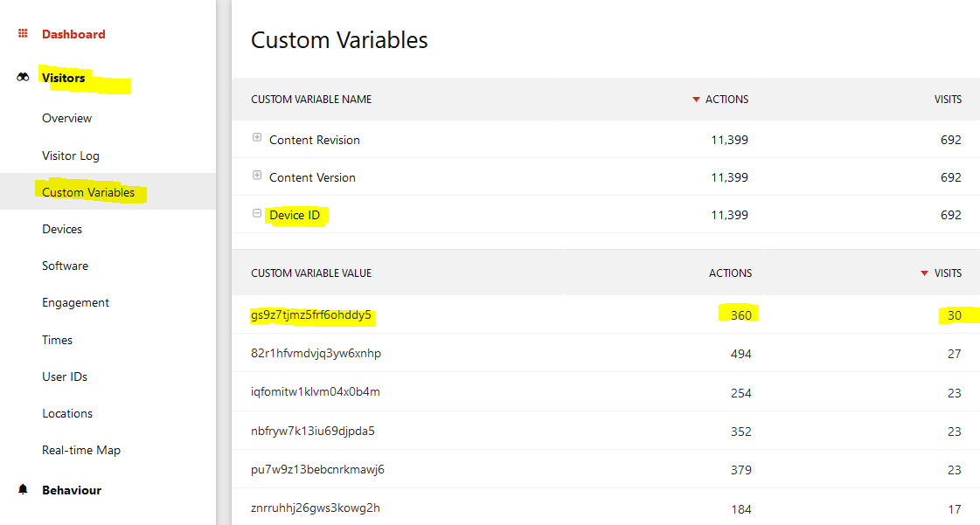Click the sort arrow beside lower VISITS header
Viewport: 980px width, 525px height.
coord(924,273)
